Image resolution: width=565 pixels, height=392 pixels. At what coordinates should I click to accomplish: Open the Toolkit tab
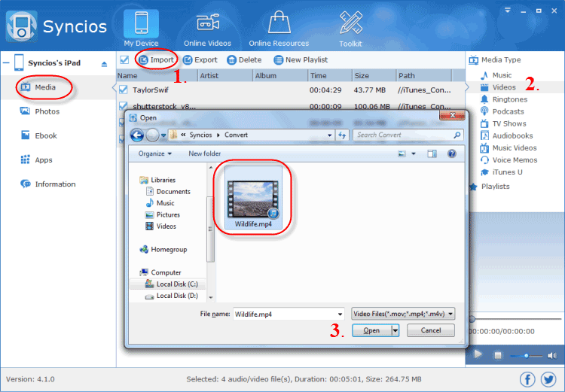click(350, 29)
